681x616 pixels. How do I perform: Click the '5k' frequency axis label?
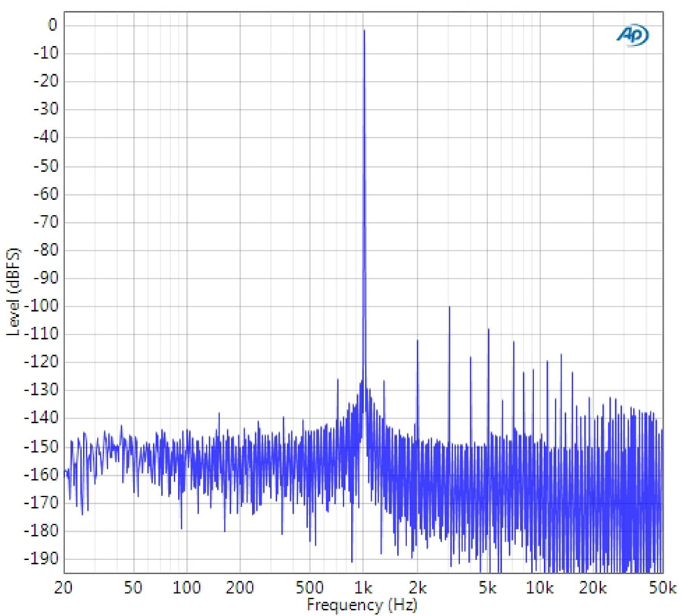coord(487,588)
